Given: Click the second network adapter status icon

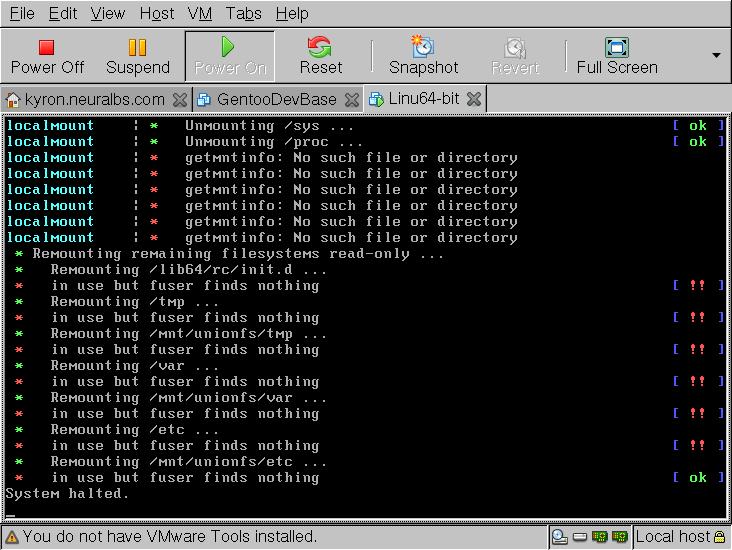Looking at the screenshot, I should [x=619, y=537].
